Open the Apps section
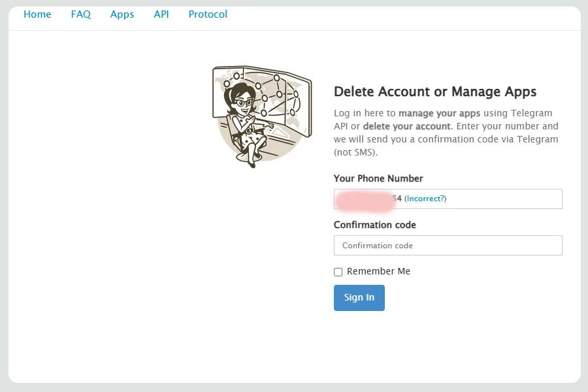 pyautogui.click(x=122, y=14)
